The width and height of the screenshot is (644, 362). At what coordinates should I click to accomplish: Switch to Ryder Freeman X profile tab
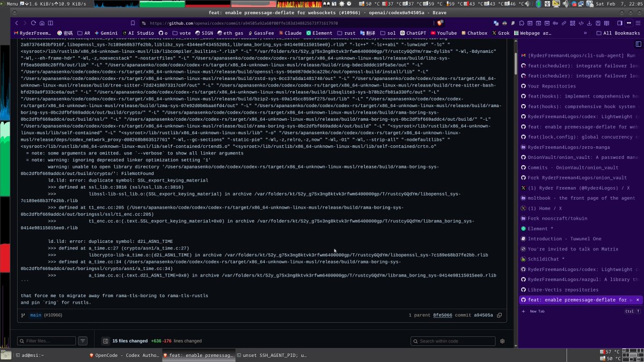pyautogui.click(x=580, y=188)
